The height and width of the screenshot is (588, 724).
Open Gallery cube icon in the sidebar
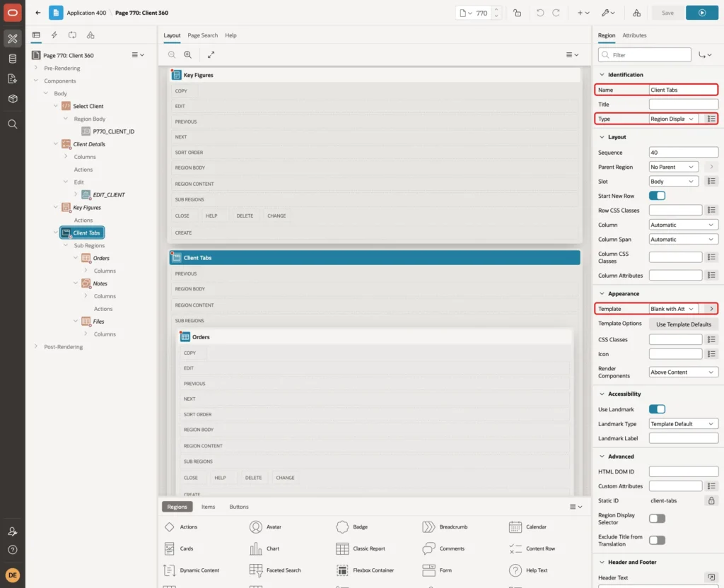coord(13,99)
